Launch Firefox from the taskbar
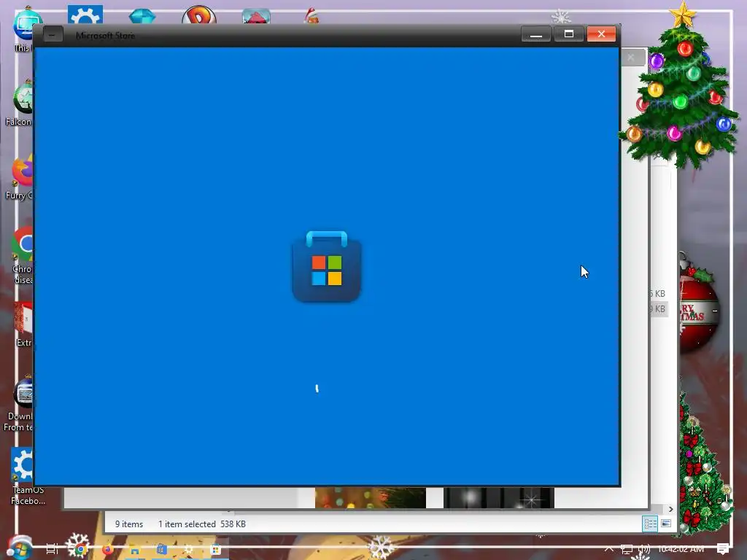Screen dimensions: 747x560 click(x=108, y=550)
